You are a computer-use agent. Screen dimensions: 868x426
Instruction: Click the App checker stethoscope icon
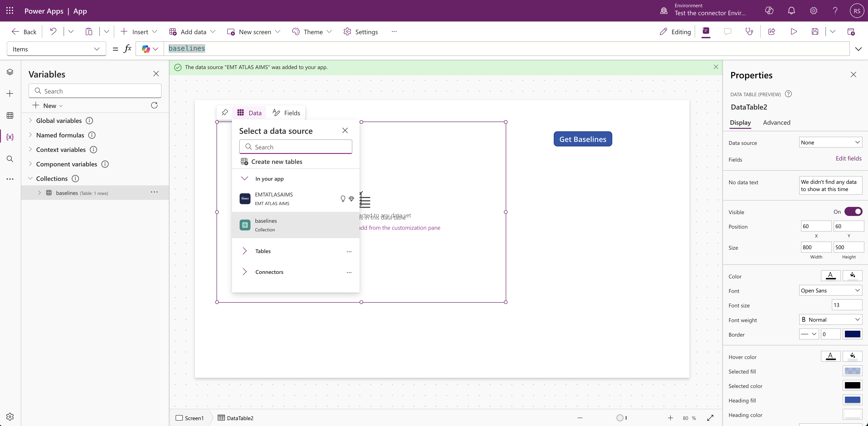(749, 32)
